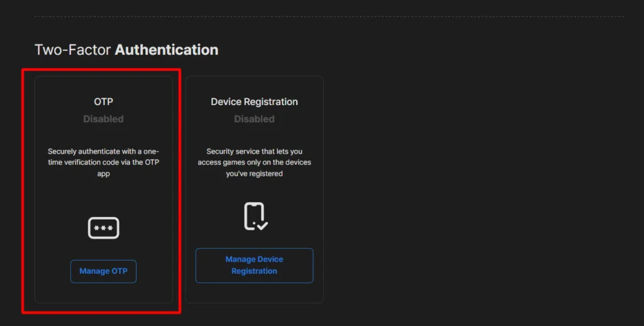Click Disabled status under OTP
Screen dimensions: 644x326
click(103, 119)
